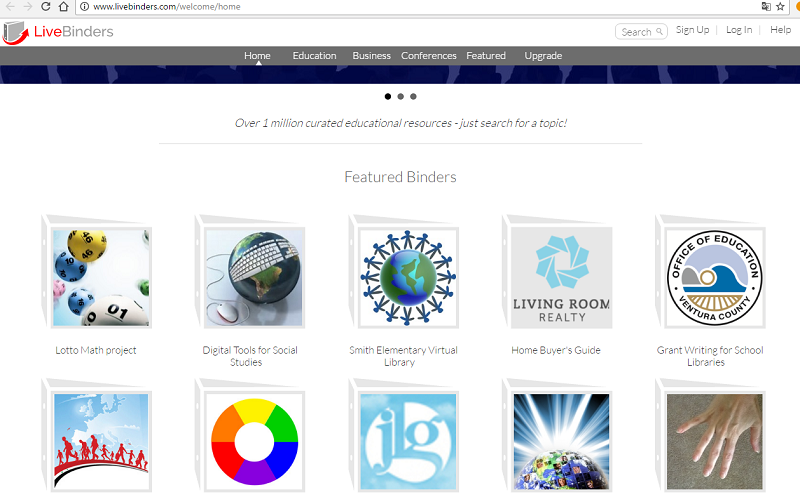
Task: Click the Log In link
Action: click(739, 30)
